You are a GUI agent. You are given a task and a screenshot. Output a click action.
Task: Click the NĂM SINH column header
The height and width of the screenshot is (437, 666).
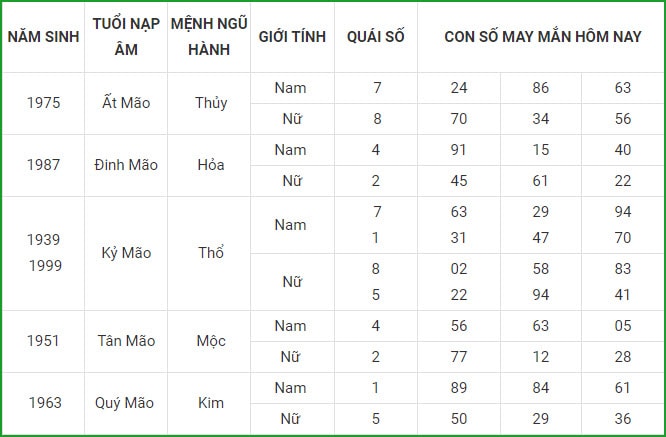coord(43,37)
